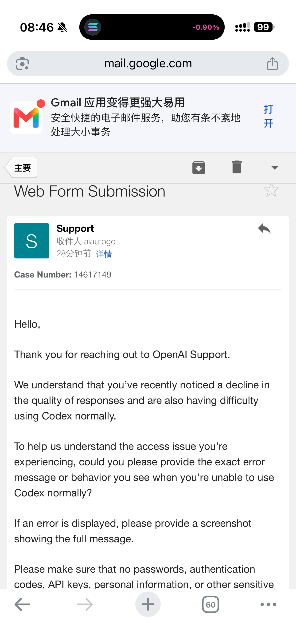Tap the share icon in address bar
Viewport: 296px width, 644px height.
tap(272, 64)
